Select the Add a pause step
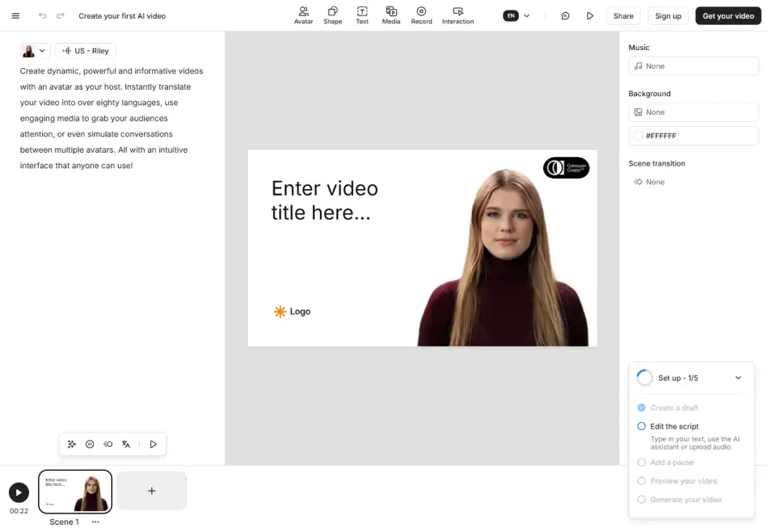The width and height of the screenshot is (768, 532). click(x=672, y=462)
